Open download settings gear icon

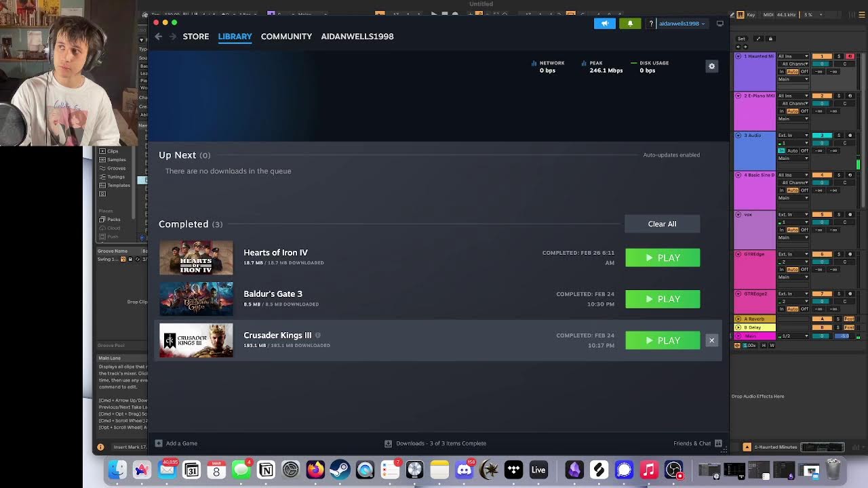711,66
